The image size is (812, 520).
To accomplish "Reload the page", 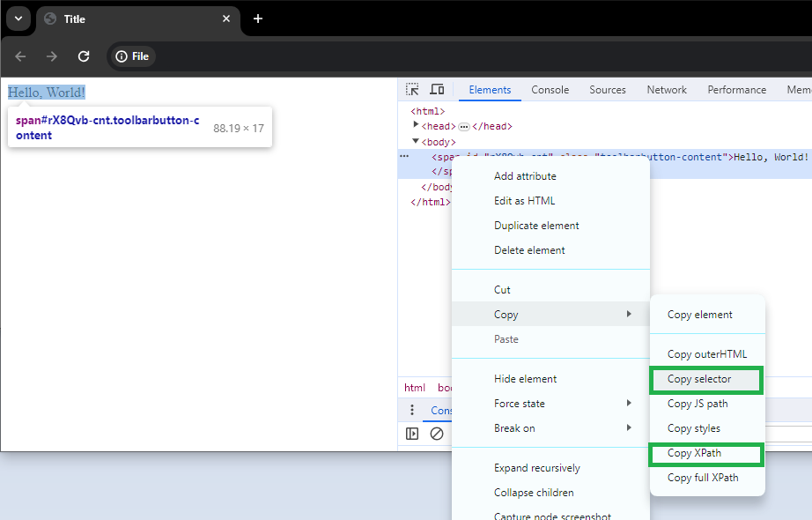I will point(84,56).
